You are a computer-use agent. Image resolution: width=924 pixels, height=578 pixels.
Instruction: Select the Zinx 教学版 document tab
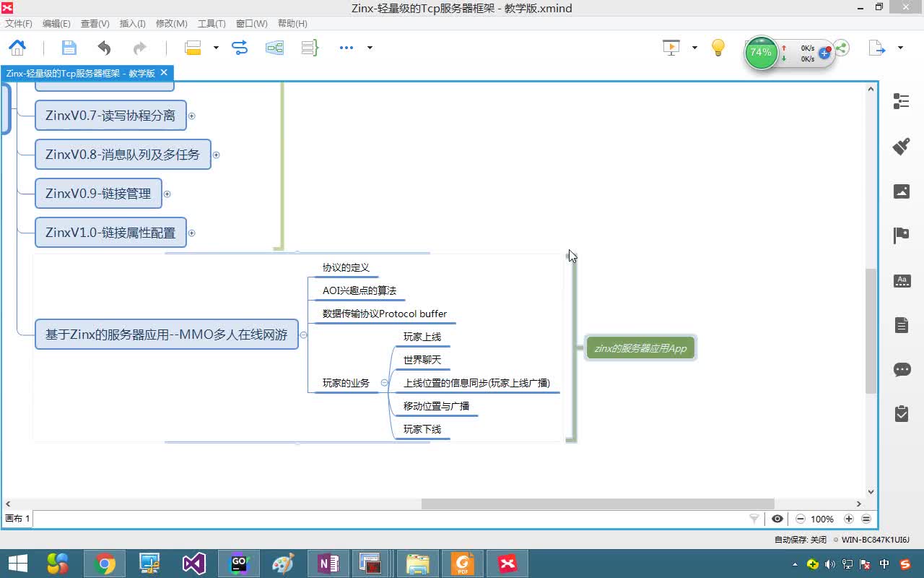pyautogui.click(x=80, y=73)
